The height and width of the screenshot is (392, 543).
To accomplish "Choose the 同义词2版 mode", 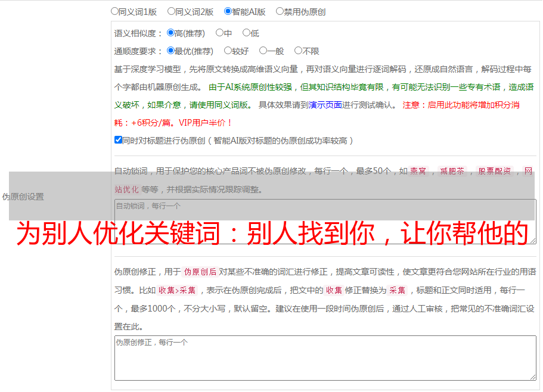I will 172,11.
